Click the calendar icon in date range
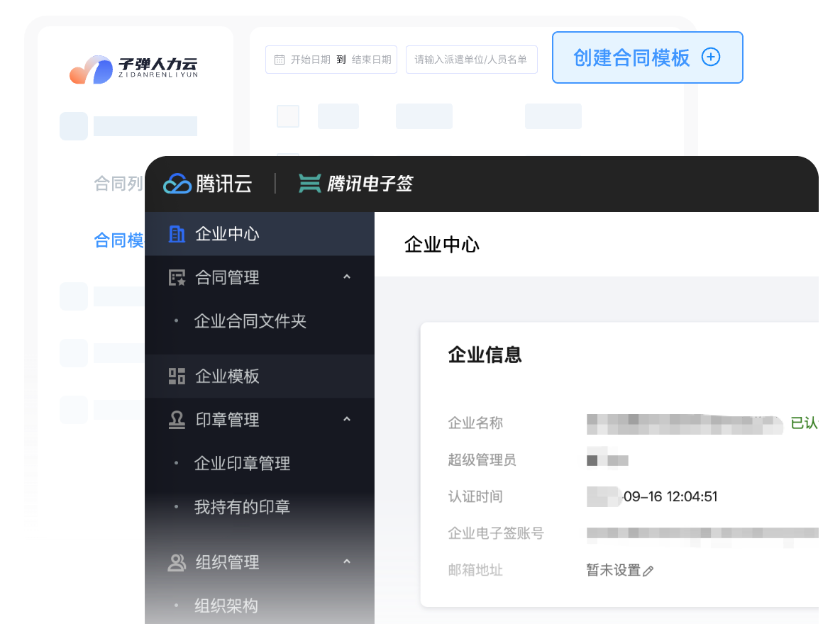This screenshot has height=624, width=840. click(x=280, y=60)
